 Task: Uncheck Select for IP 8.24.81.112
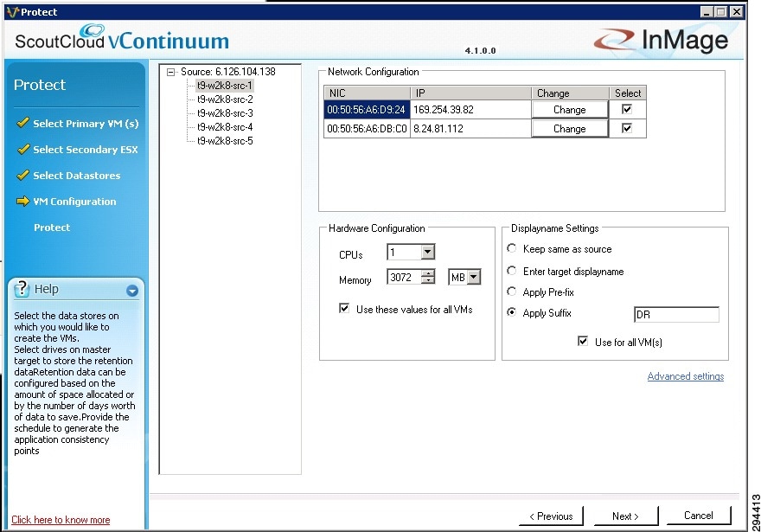(627, 128)
